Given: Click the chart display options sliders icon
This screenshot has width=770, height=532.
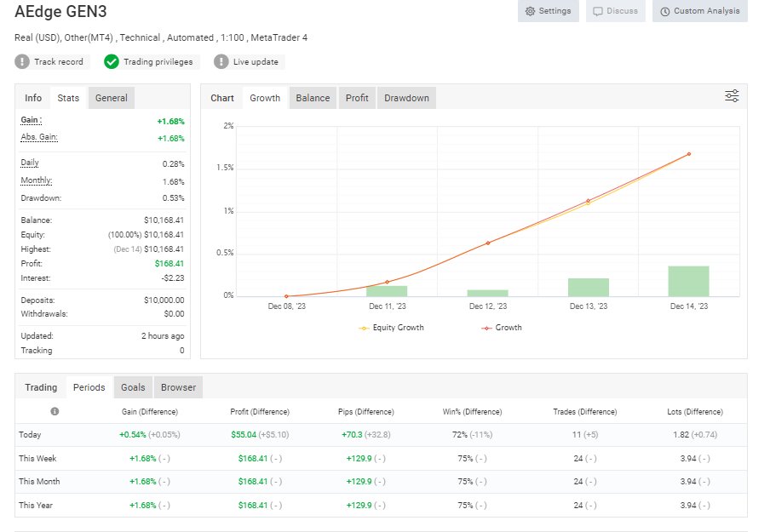Looking at the screenshot, I should 731,95.
